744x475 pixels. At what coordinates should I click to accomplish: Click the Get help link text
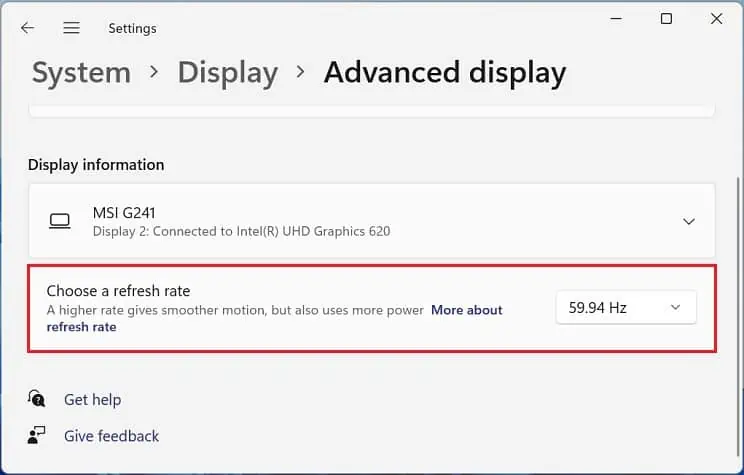point(92,399)
